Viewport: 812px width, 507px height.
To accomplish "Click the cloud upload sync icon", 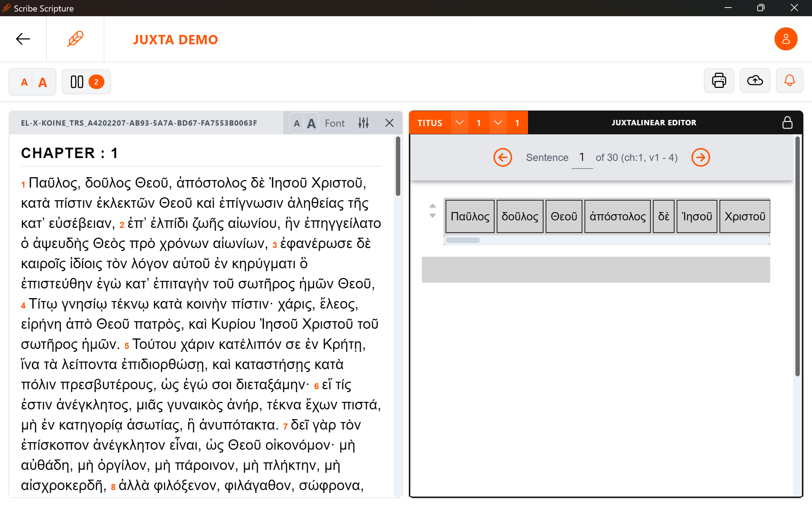I will coord(755,81).
